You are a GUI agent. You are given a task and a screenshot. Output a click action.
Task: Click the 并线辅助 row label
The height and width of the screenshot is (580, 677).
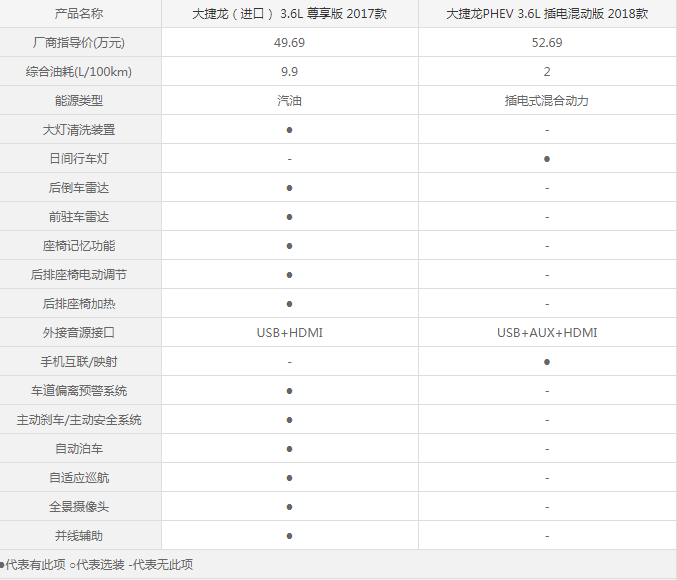point(79,536)
